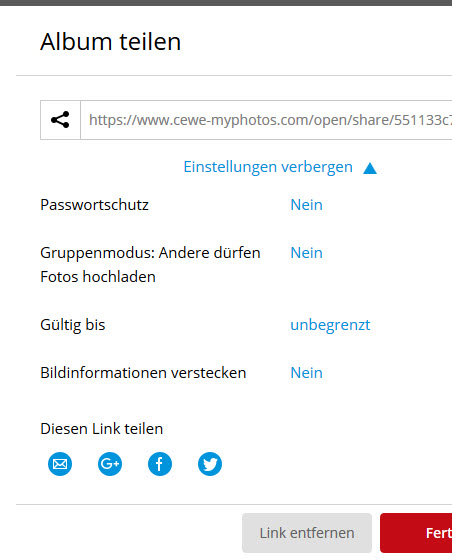Confirm with the red Fertig button

pos(416,533)
